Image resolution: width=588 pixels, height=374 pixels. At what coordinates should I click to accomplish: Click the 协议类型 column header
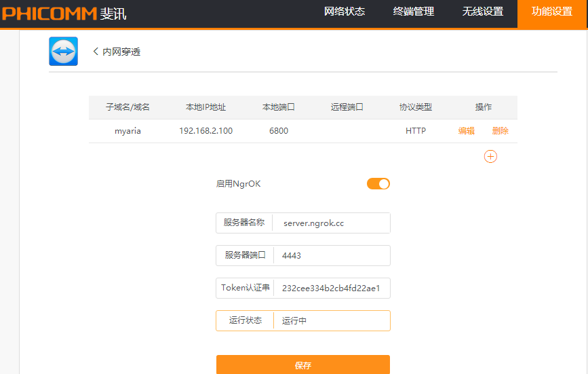click(x=416, y=107)
